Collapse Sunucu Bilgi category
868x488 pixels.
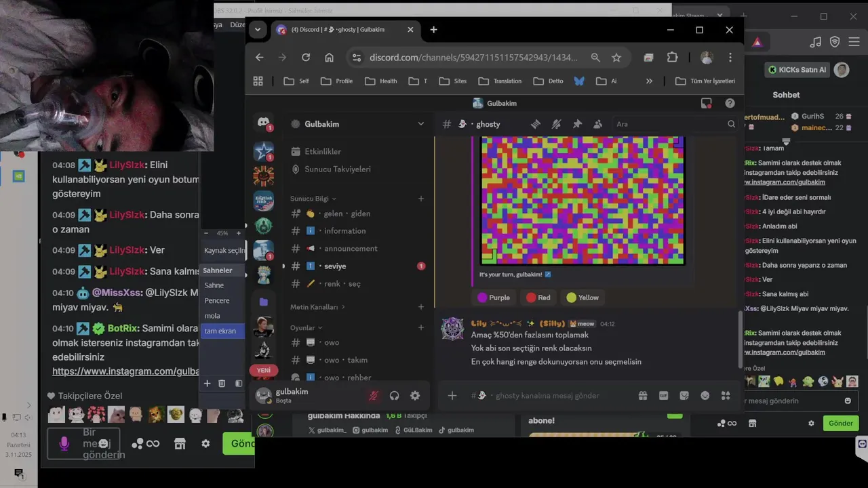(313, 199)
